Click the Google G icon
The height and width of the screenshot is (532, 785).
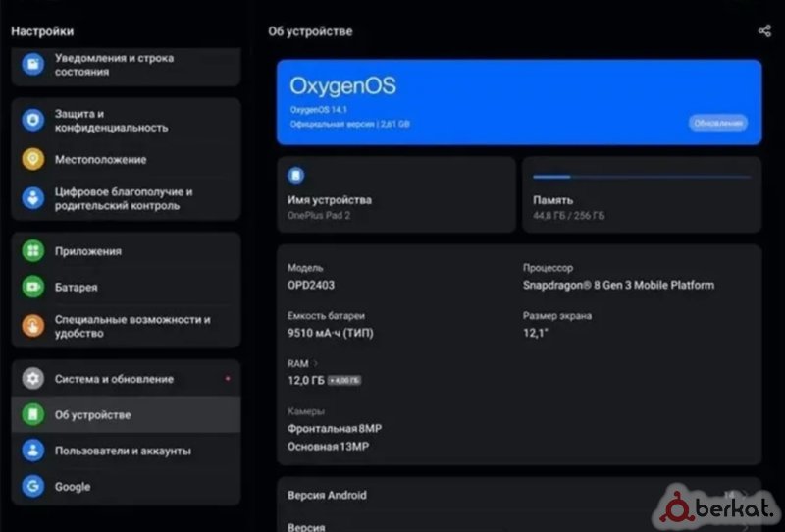tap(33, 486)
